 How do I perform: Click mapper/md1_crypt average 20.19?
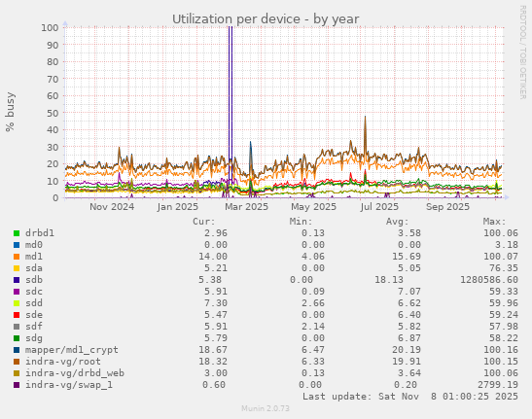407,349
